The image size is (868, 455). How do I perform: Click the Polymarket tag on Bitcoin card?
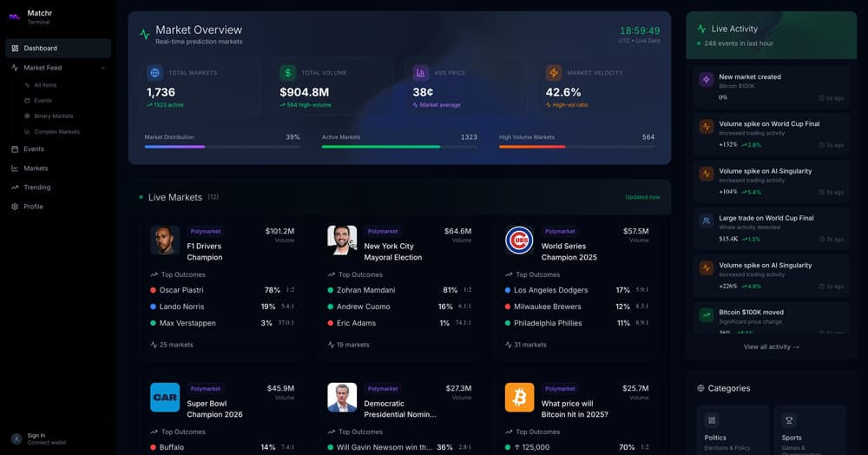tap(560, 389)
